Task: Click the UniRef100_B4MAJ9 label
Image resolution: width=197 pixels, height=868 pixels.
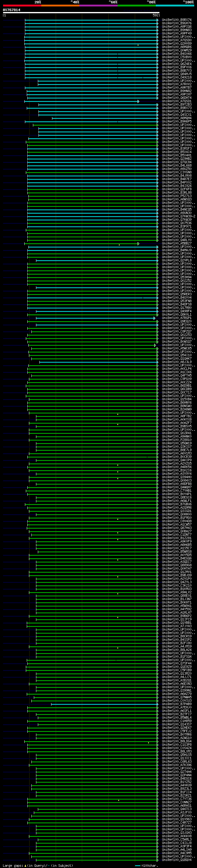Action: point(177,250)
